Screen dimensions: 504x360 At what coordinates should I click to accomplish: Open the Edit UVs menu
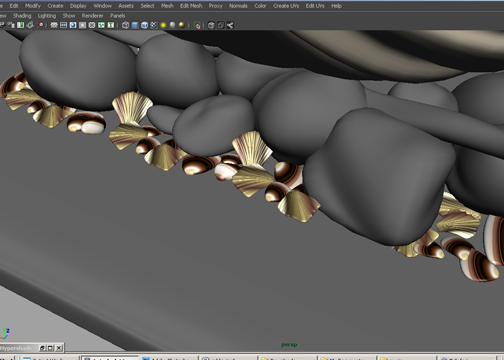tap(315, 6)
